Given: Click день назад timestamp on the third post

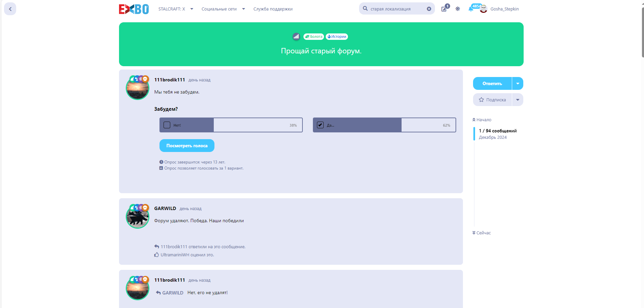Looking at the screenshot, I should (199, 280).
